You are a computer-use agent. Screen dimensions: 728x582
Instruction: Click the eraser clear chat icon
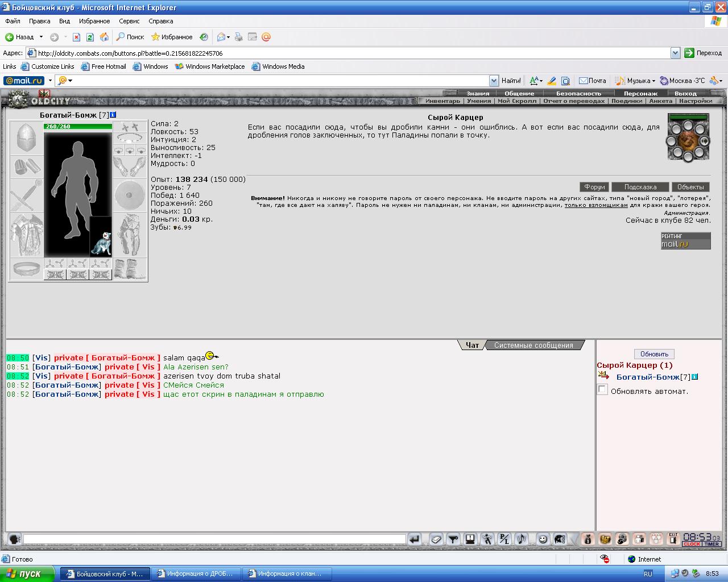point(436,539)
